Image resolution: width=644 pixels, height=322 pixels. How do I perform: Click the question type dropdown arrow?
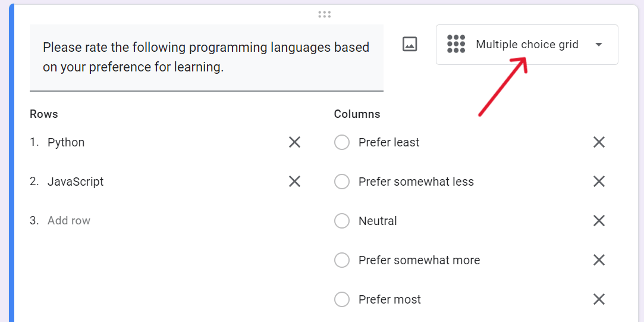[599, 45]
